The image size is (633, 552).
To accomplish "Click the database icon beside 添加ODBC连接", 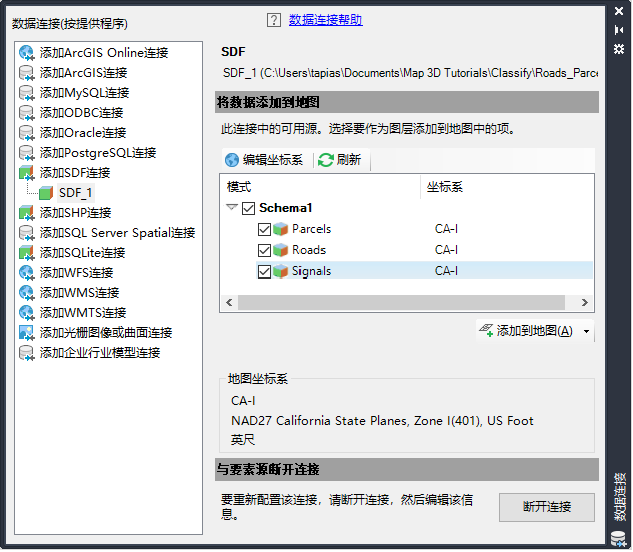I will [27, 113].
